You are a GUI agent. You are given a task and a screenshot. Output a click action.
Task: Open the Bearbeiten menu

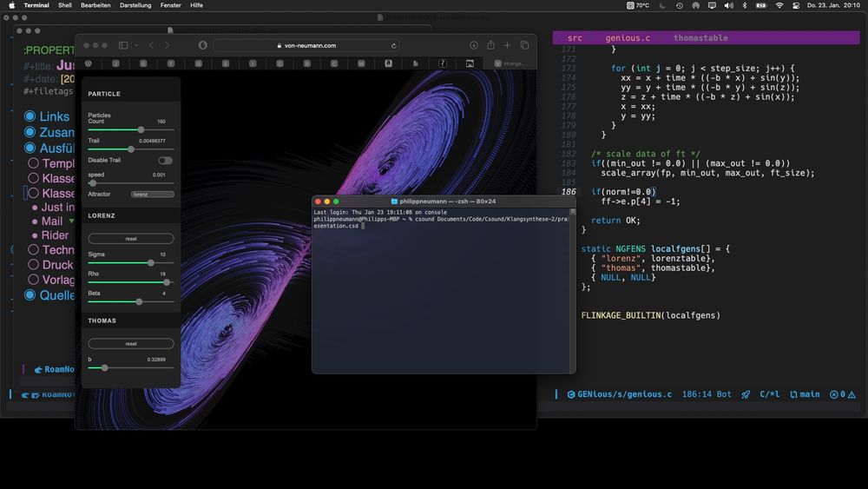click(95, 5)
